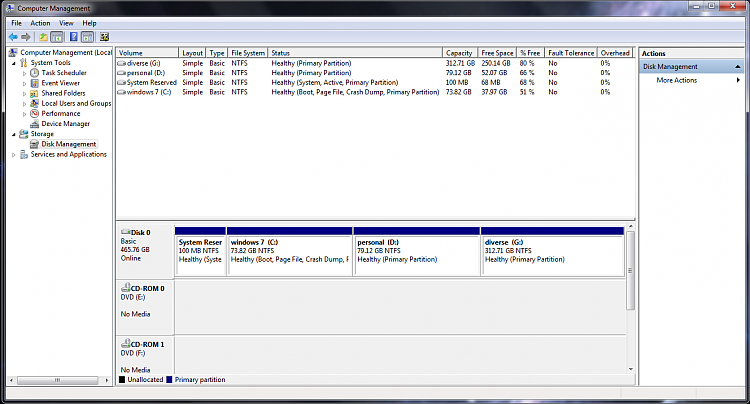The width and height of the screenshot is (750, 404).
Task: Sort by the Fault Tolerance column header
Action: pos(571,53)
